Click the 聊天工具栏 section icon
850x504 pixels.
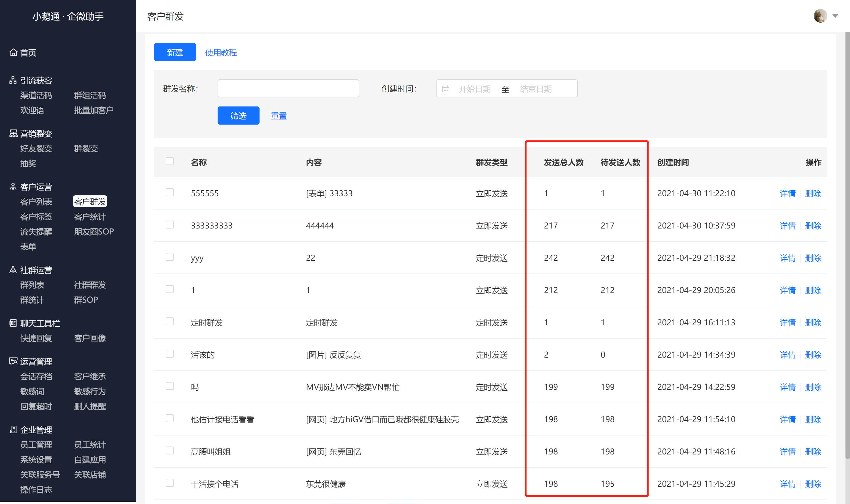tap(13, 323)
